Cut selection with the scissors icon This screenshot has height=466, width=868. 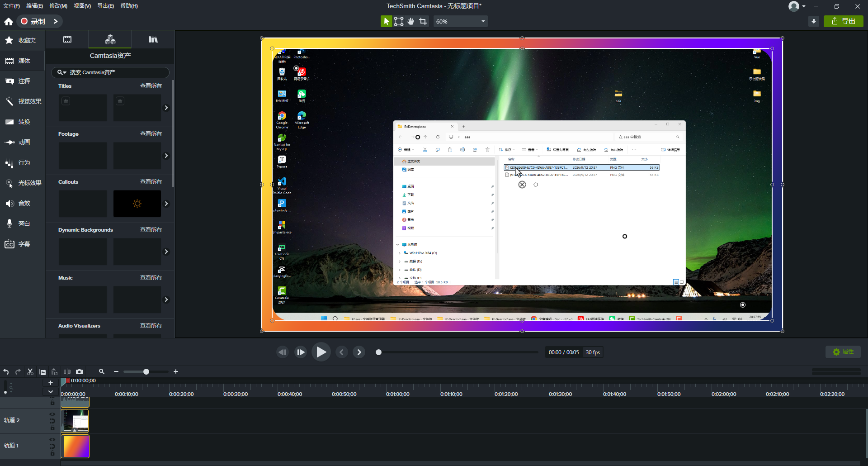pyautogui.click(x=30, y=372)
